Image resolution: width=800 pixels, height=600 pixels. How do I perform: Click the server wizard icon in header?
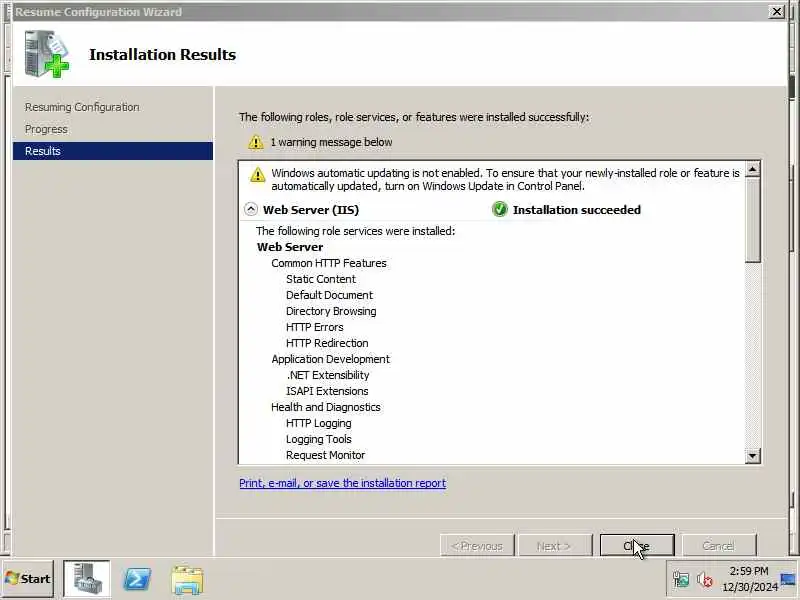pyautogui.click(x=46, y=54)
